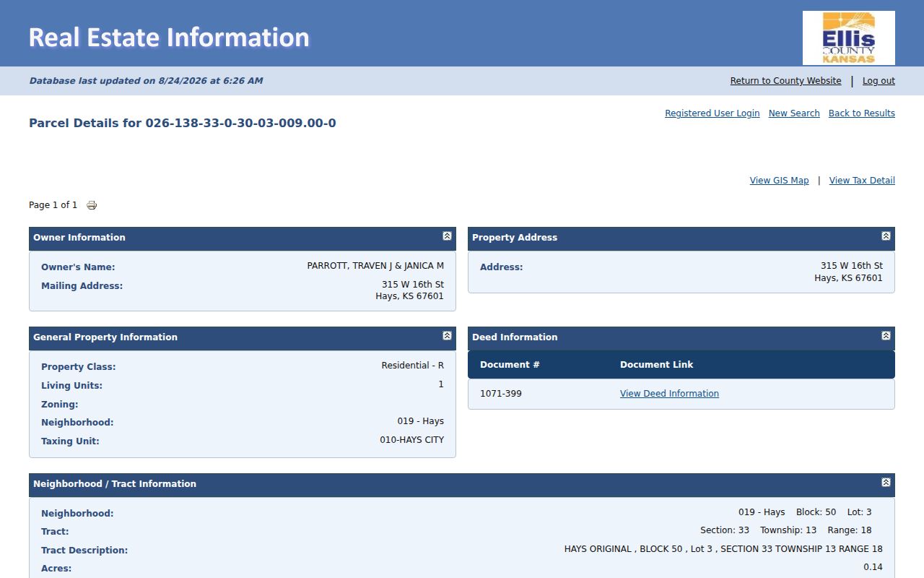
Task: Click the Section: 33 tract value
Action: (x=725, y=530)
